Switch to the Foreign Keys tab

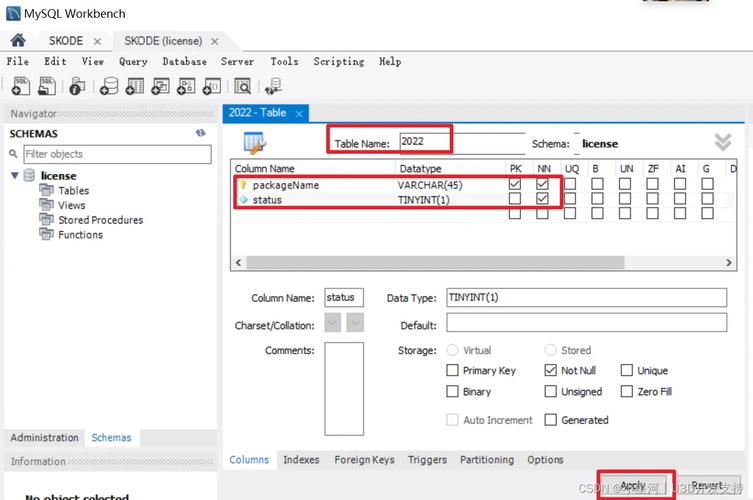click(x=364, y=460)
